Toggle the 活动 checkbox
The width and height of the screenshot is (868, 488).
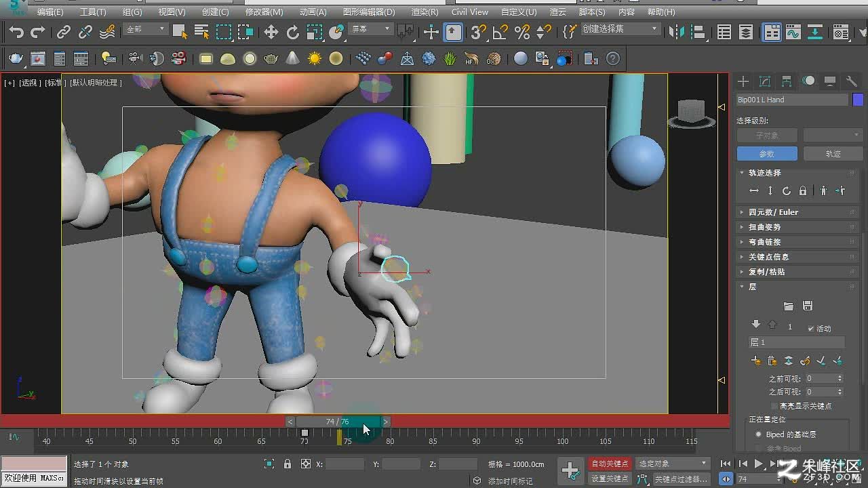pyautogui.click(x=811, y=329)
